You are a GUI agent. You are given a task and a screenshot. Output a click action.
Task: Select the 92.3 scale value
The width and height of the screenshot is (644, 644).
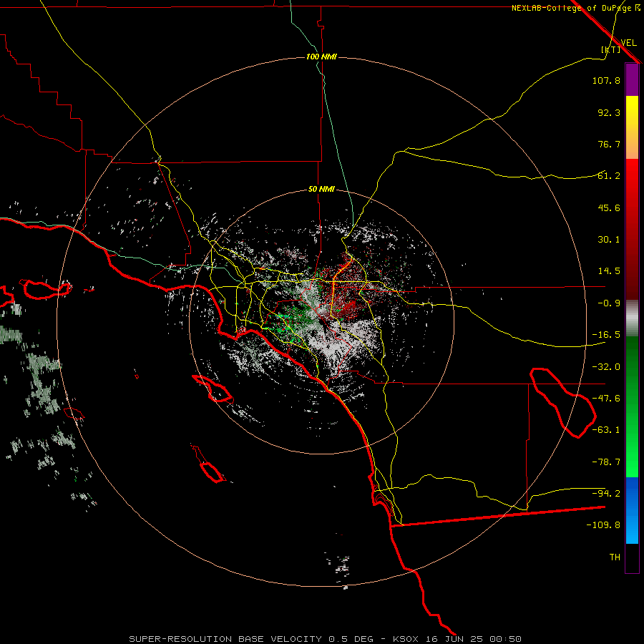[609, 112]
